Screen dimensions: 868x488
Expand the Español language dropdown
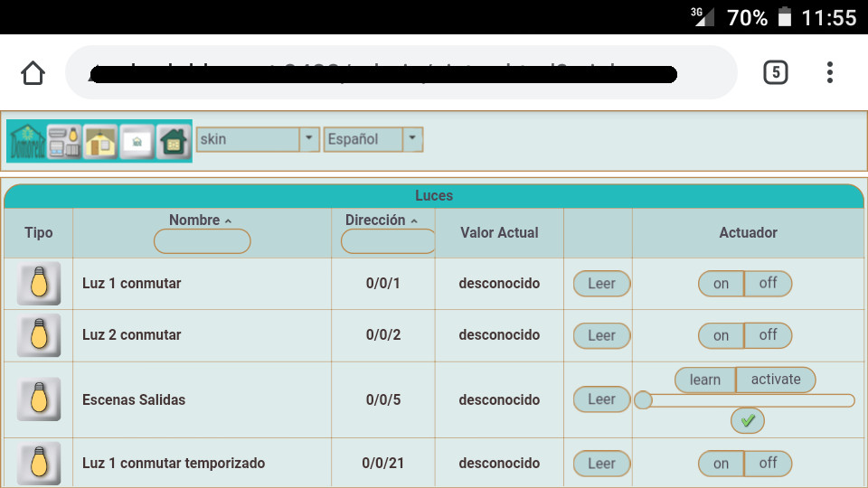pos(373,139)
